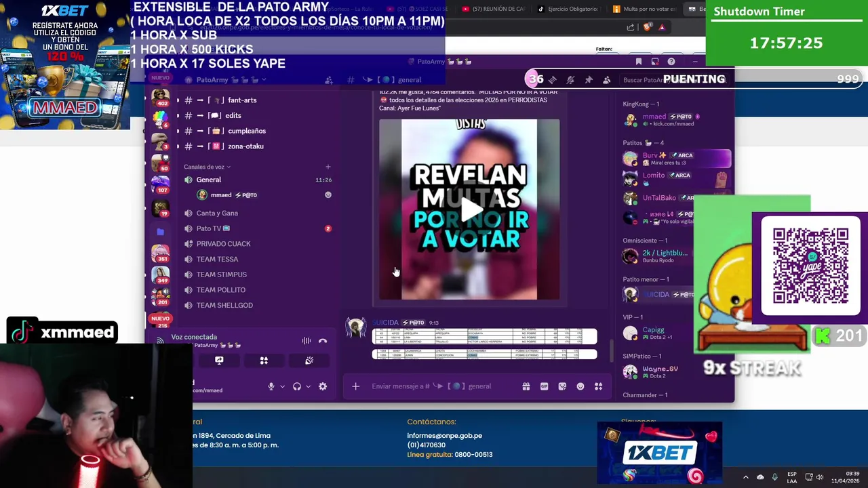
Task: Open notification settings bell-slash icon
Action: coord(570,80)
